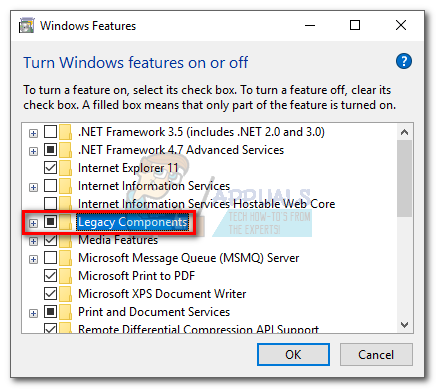Minimize the Windows Features dialog
The image size is (436, 389).
(310, 25)
